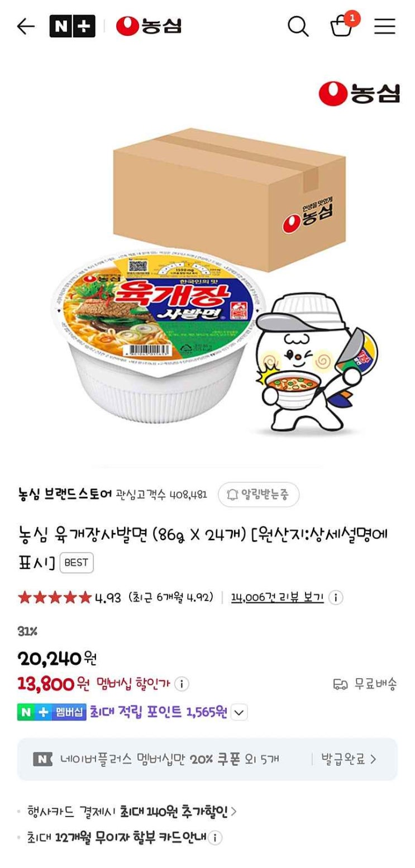Click the info icon beside 멤버십 할인가
415x868 pixels.
point(182,684)
